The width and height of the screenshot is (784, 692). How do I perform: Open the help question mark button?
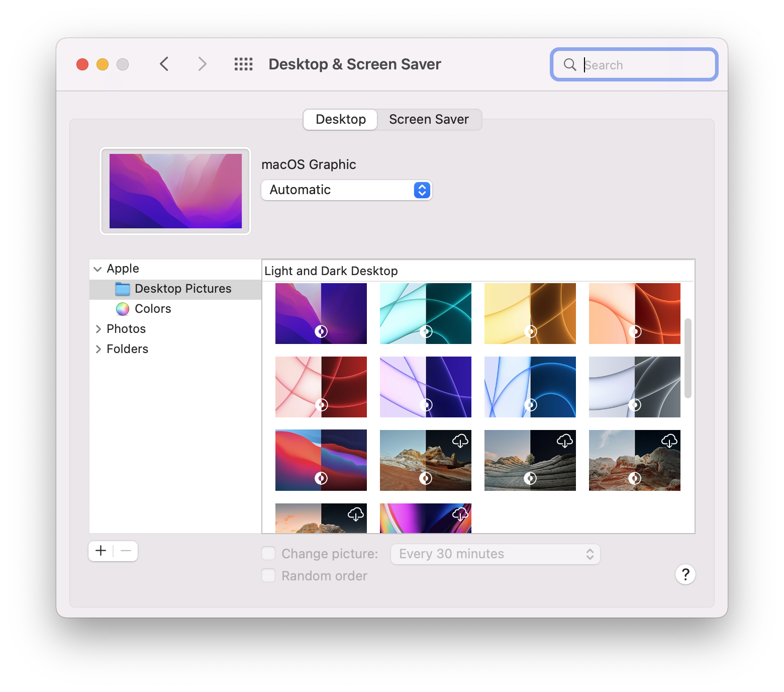685,574
